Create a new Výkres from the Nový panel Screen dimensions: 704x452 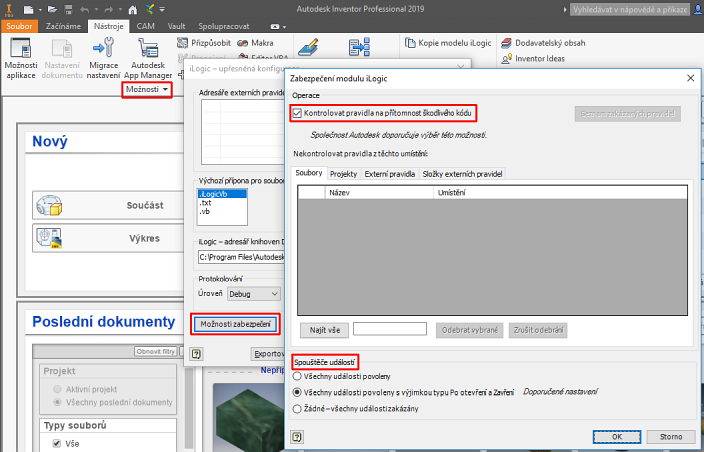point(108,238)
